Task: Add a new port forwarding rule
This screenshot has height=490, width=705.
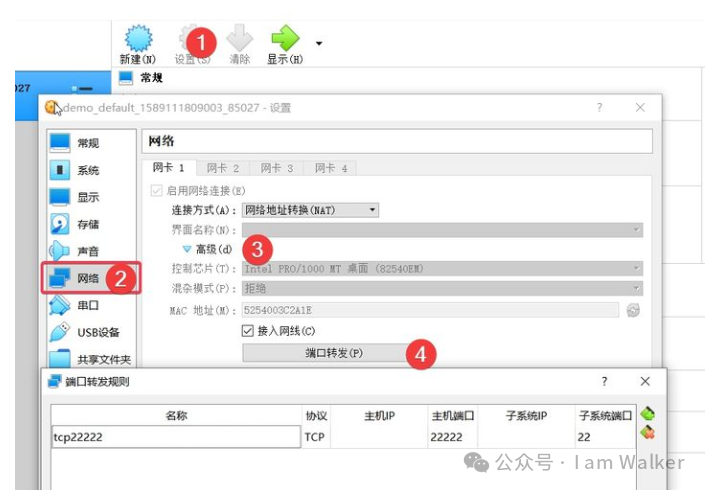Action: click(647, 413)
